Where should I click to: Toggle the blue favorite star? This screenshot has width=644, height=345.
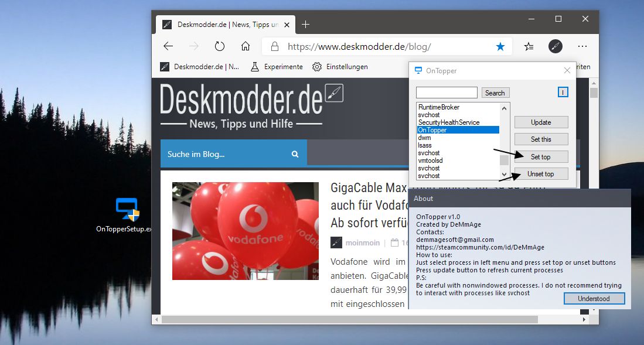tap(500, 46)
